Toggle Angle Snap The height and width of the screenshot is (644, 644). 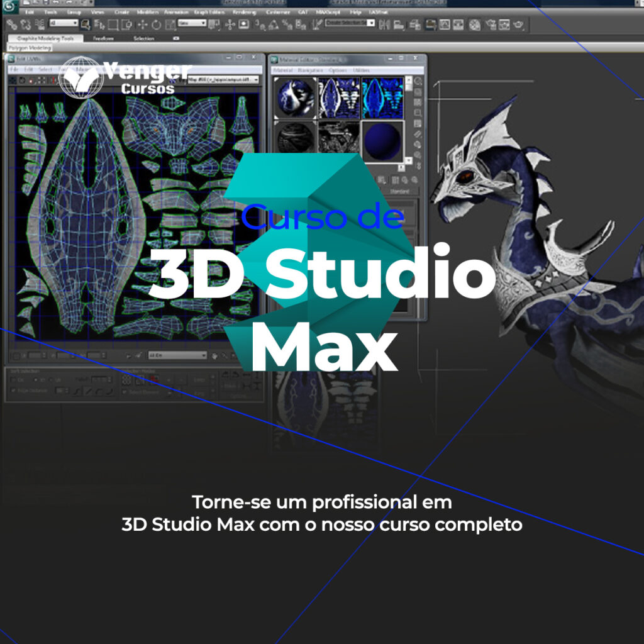pyautogui.click(x=273, y=25)
